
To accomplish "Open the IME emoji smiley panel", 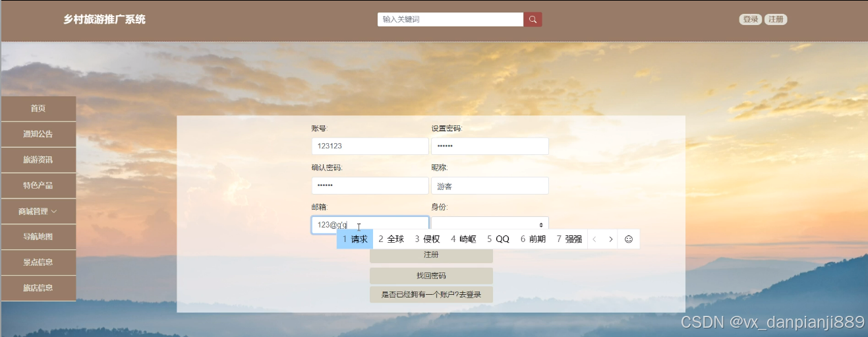I will (628, 239).
